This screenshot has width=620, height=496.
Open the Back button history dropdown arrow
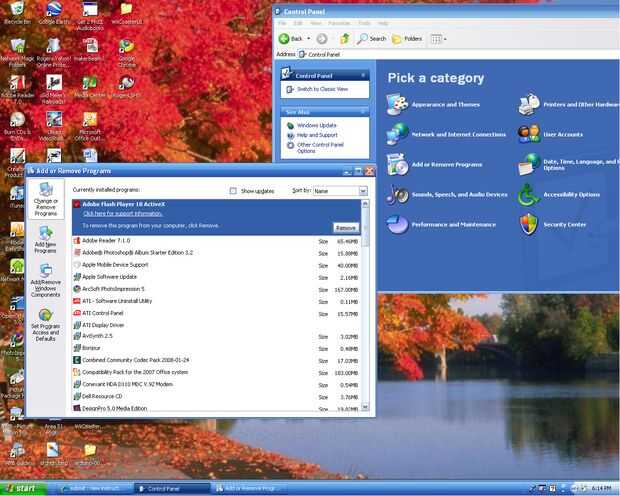pos(309,39)
